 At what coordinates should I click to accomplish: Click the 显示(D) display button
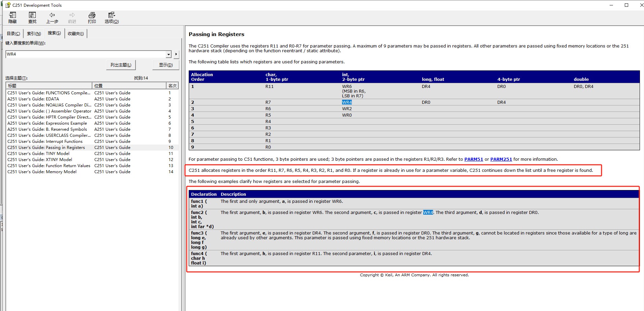(x=165, y=65)
